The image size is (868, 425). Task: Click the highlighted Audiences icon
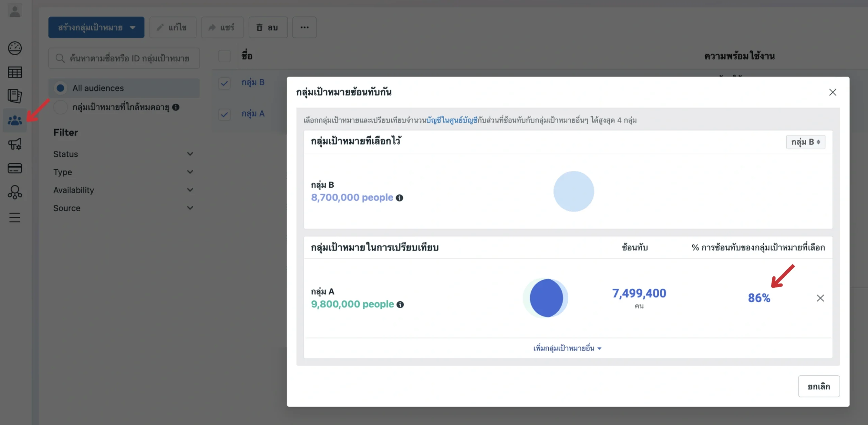(15, 120)
